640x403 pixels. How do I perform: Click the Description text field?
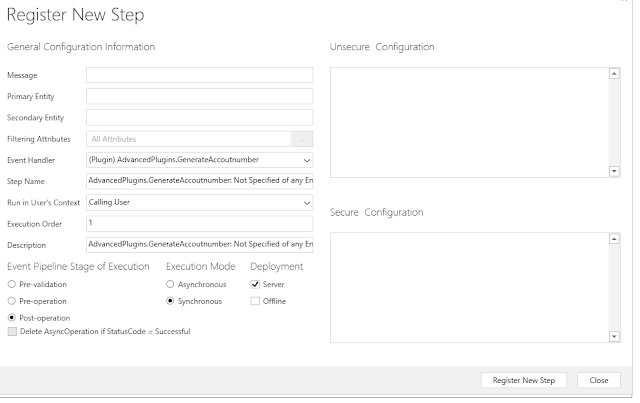(199, 244)
